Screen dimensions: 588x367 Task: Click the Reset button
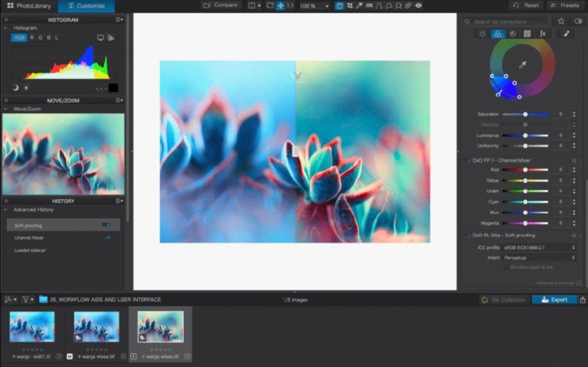(526, 6)
